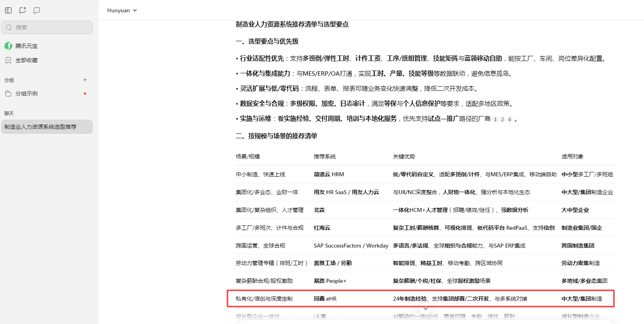644x324 pixels.
Task: Open citation reference 1
Action: [x=495, y=119]
